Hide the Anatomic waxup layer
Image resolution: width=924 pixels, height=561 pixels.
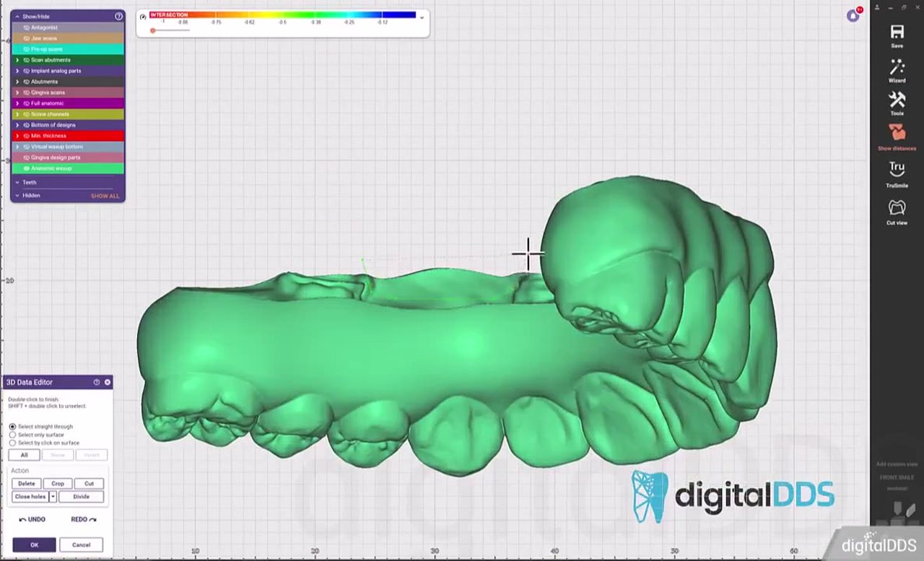[27, 168]
